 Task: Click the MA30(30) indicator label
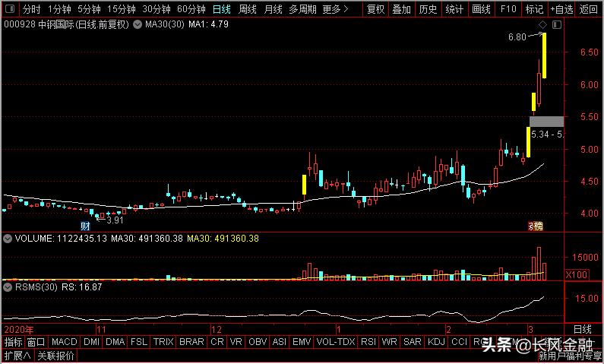tap(165, 24)
